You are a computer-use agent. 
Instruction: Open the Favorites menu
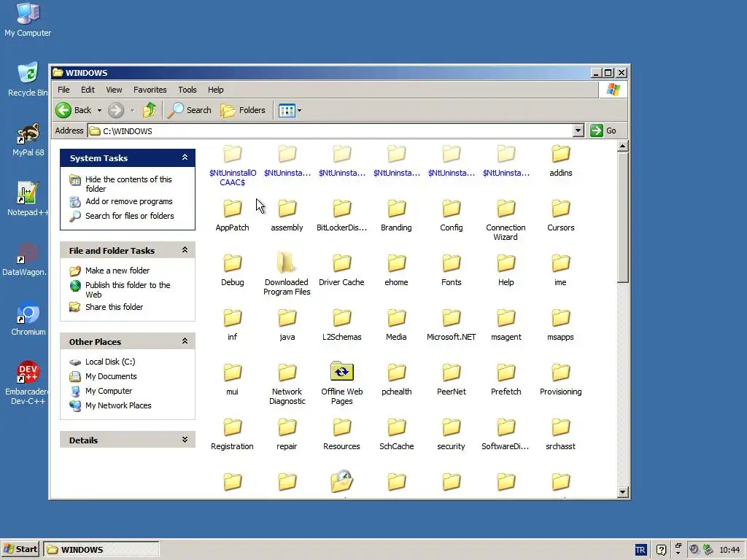[150, 90]
